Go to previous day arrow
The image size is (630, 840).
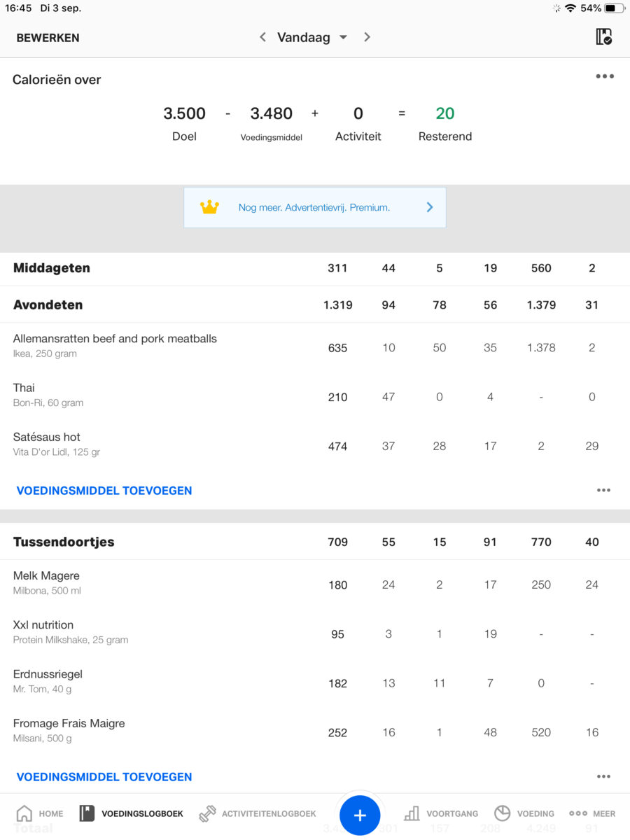(262, 38)
